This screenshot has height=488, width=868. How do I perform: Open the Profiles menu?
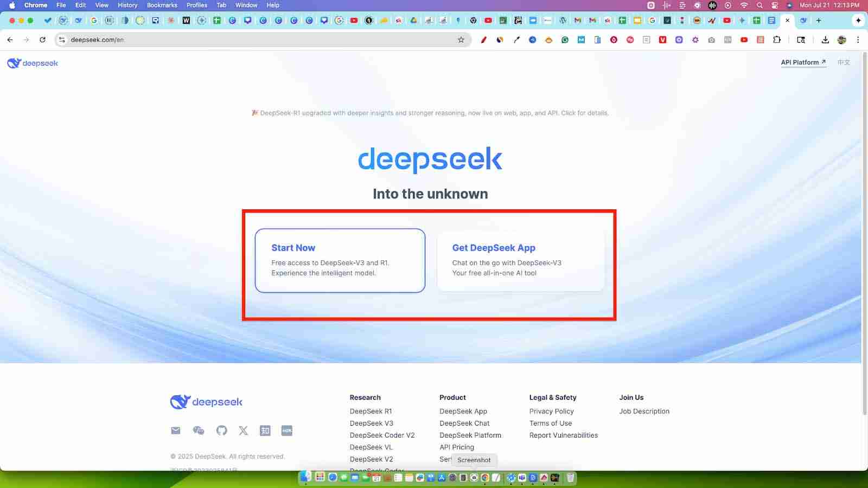coord(197,5)
